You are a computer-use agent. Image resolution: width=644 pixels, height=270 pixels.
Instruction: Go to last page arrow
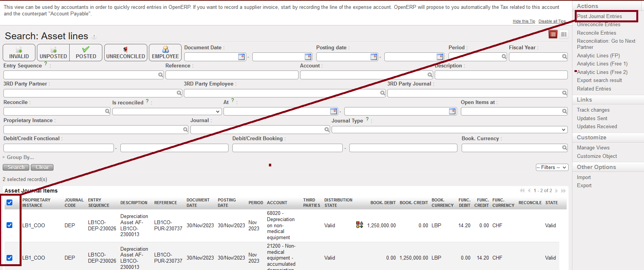click(x=564, y=191)
